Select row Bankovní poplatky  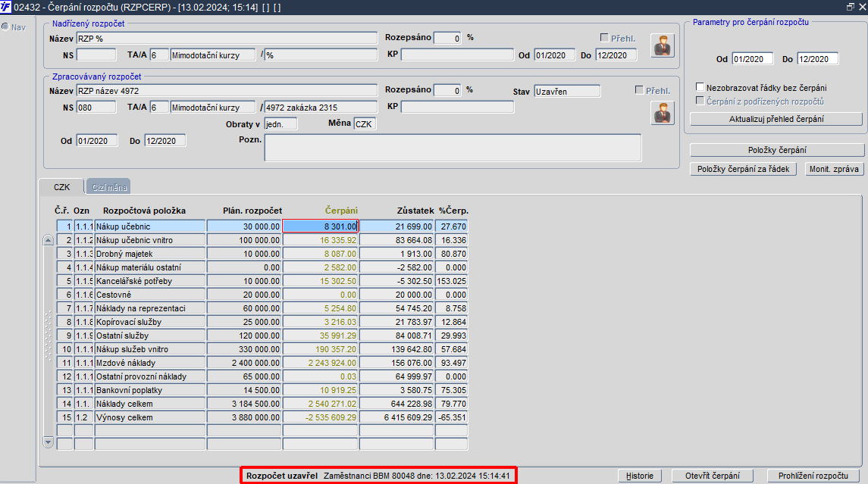click(150, 390)
